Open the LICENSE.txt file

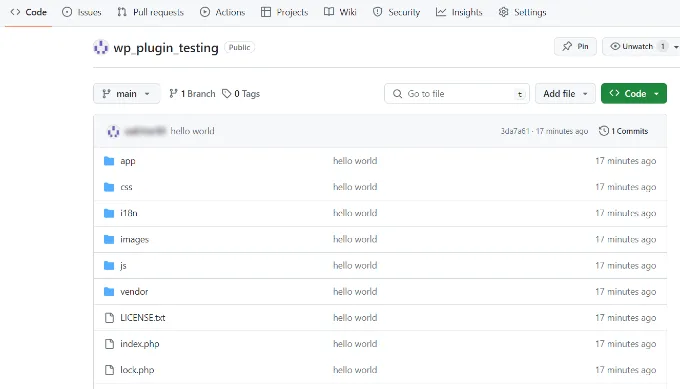point(143,318)
